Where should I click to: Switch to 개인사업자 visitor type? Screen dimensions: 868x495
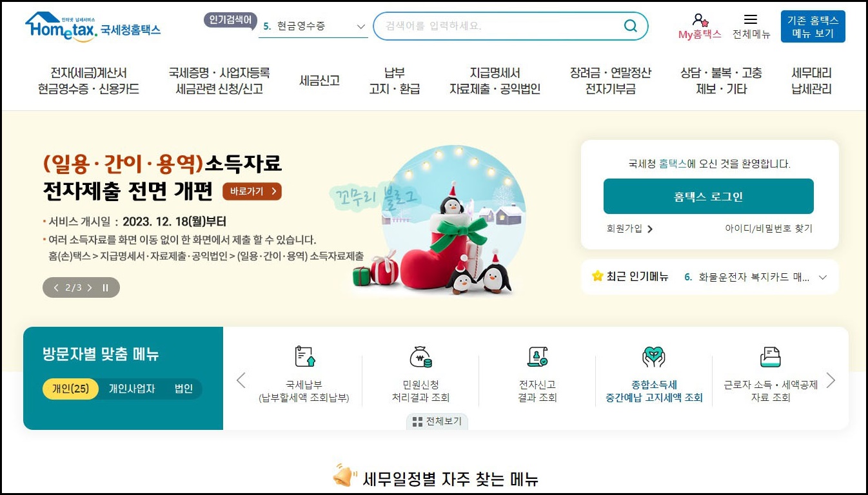tap(132, 389)
